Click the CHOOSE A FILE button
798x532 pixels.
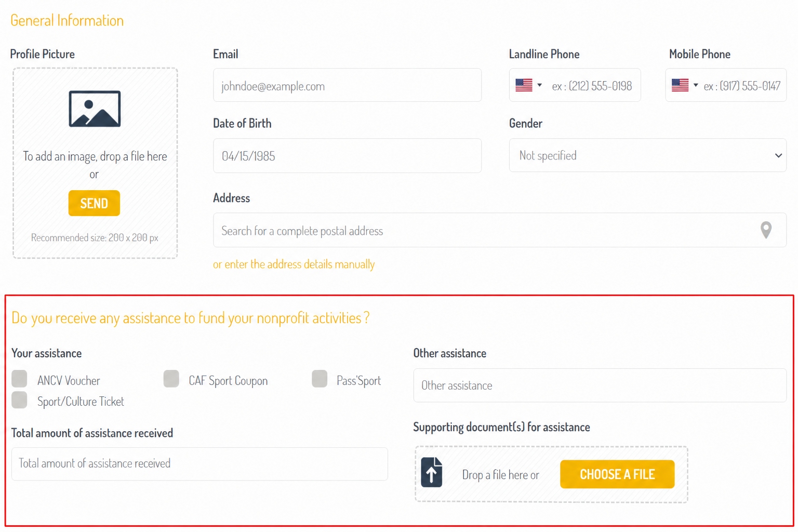click(617, 474)
